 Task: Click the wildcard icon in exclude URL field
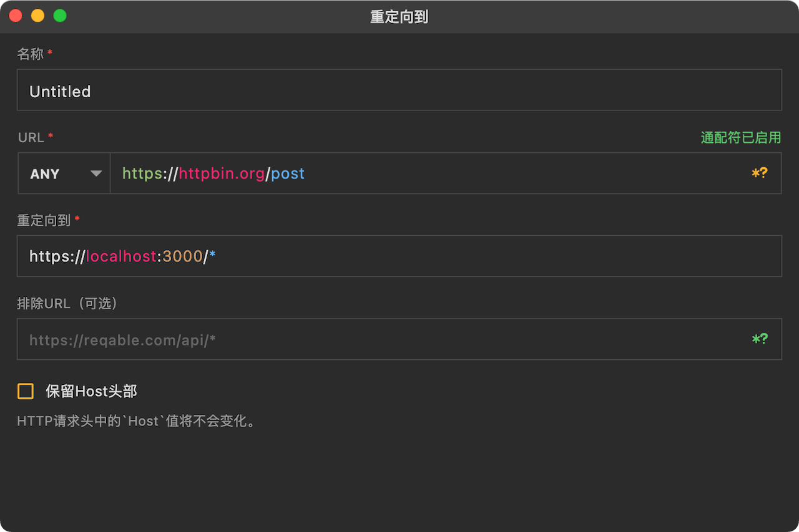[759, 339]
